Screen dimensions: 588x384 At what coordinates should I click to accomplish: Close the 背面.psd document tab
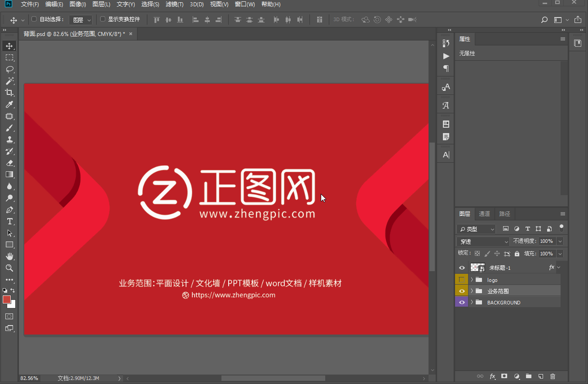coord(131,34)
